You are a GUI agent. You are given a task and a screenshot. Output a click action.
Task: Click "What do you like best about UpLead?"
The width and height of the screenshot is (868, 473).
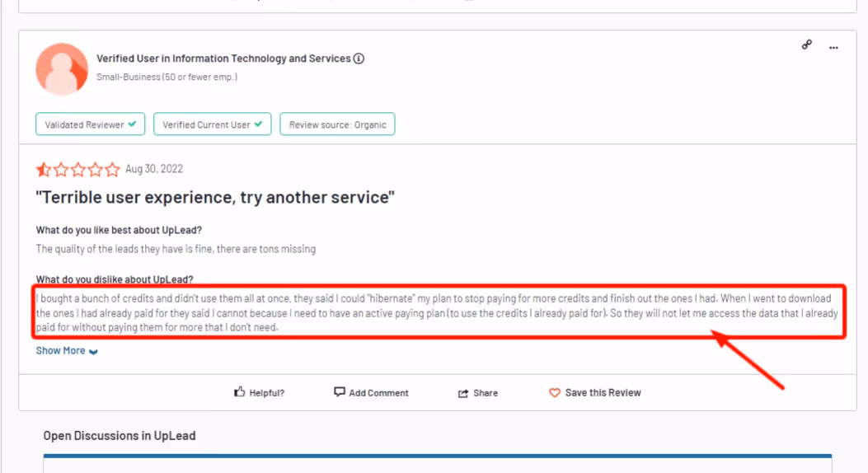[x=119, y=230]
